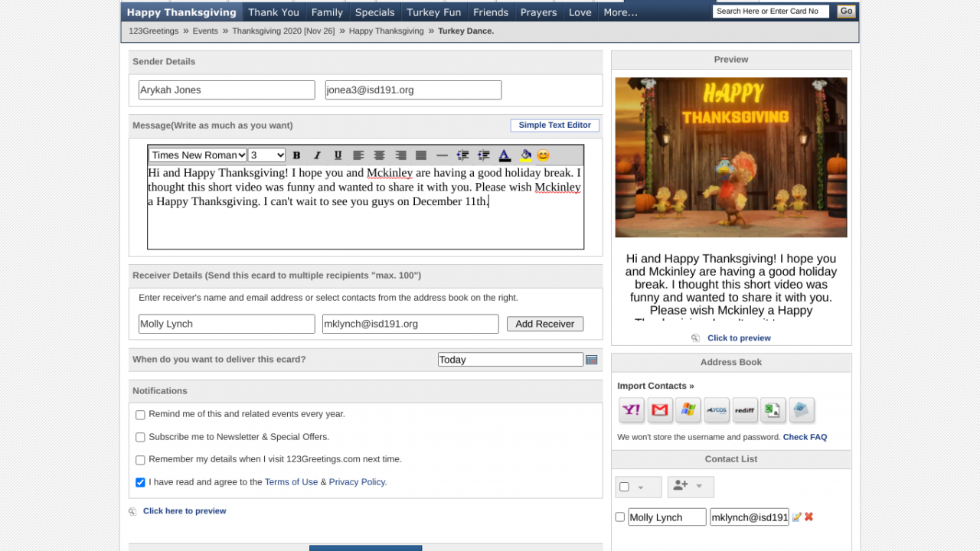The width and height of the screenshot is (980, 551).
Task: Import contacts from Windows Live
Action: 688,410
